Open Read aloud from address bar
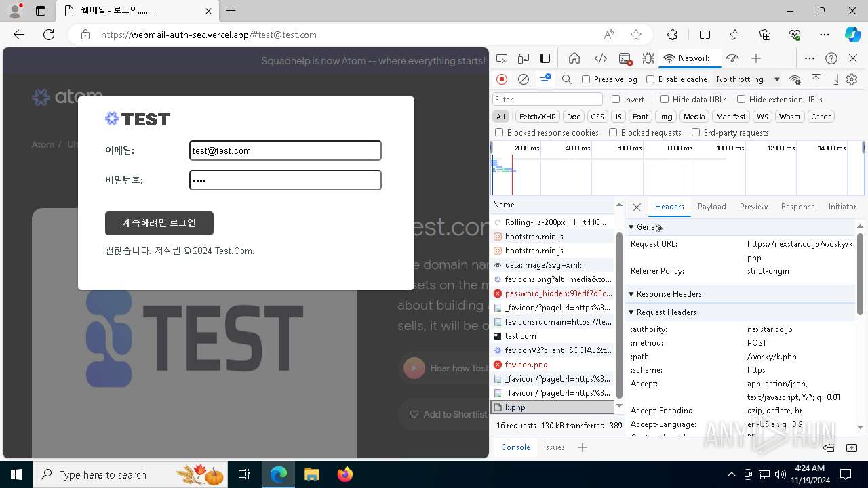Image resolution: width=868 pixels, height=488 pixels. (609, 35)
